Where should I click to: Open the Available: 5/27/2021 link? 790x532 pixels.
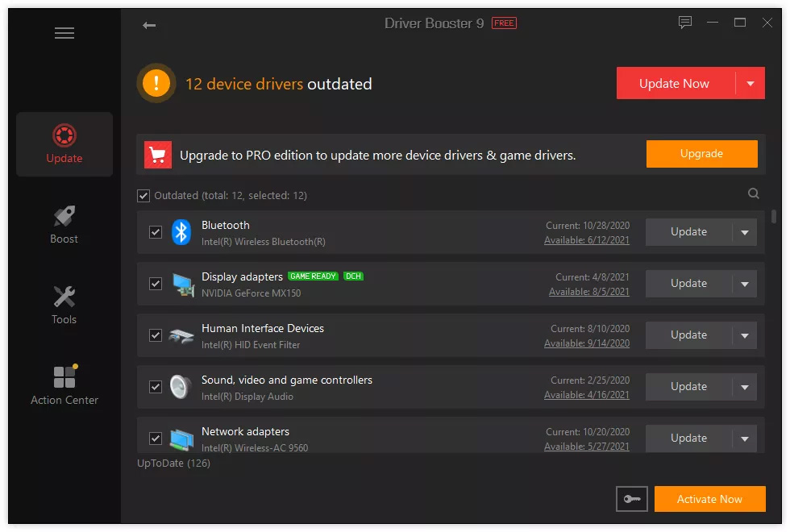coord(587,447)
